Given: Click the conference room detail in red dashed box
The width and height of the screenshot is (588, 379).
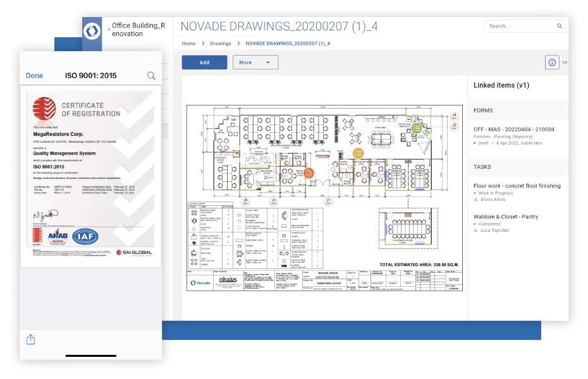Looking at the screenshot, I should point(408,228).
